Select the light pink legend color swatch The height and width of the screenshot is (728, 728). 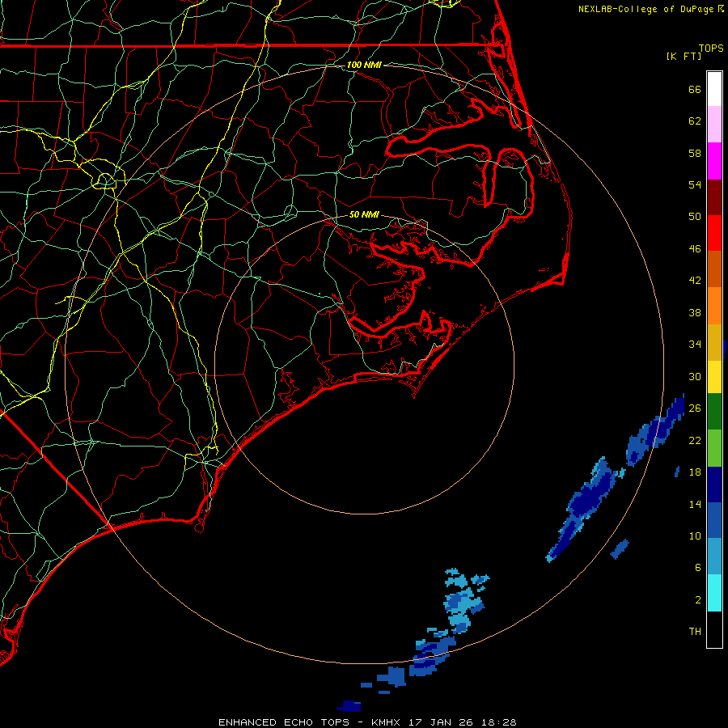pyautogui.click(x=714, y=125)
